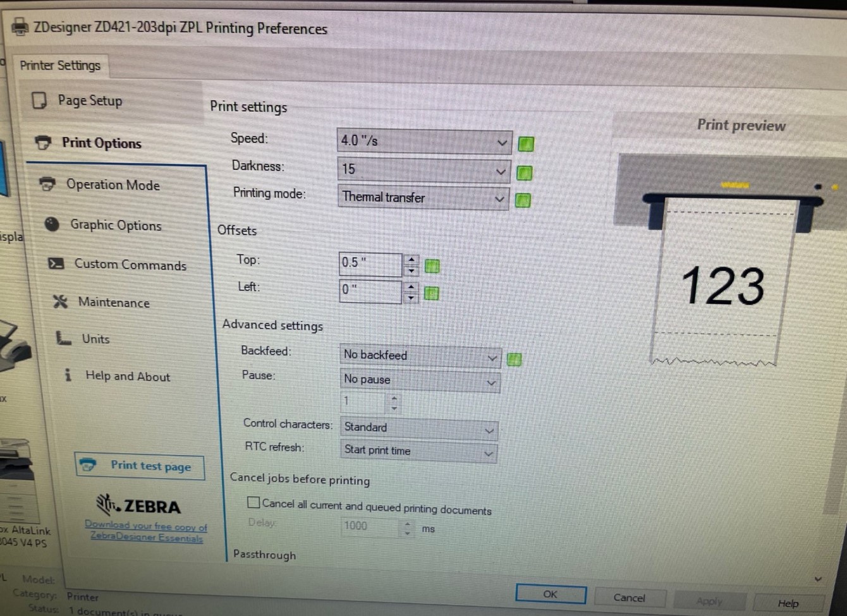Open the Maintenance section
The height and width of the screenshot is (616, 847).
tap(114, 302)
